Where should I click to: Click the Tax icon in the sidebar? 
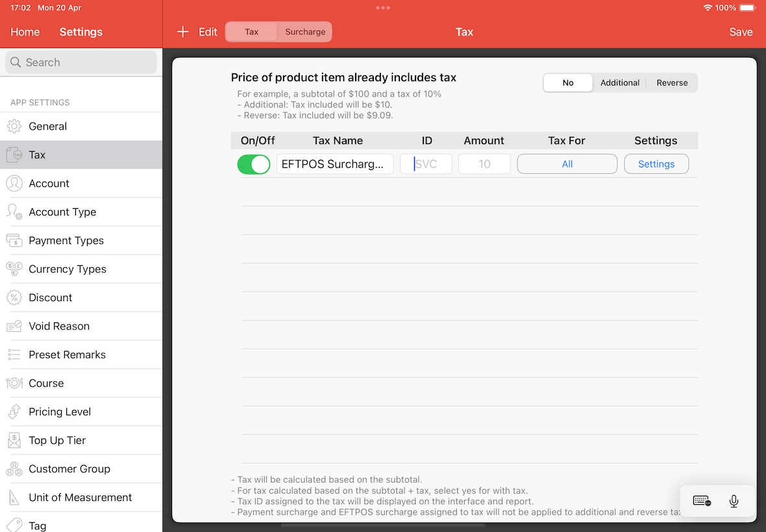point(14,154)
